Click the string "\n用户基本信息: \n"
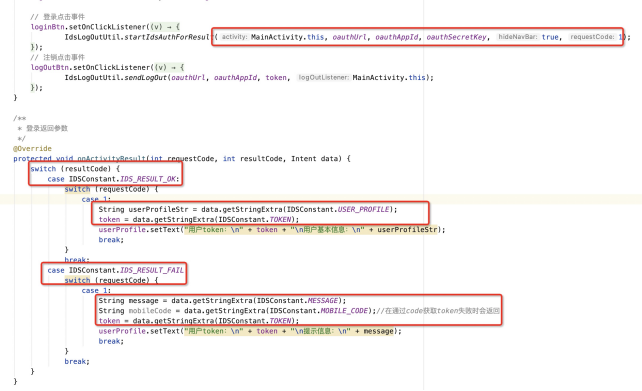Viewport: 642px width, 391px height. (328, 230)
